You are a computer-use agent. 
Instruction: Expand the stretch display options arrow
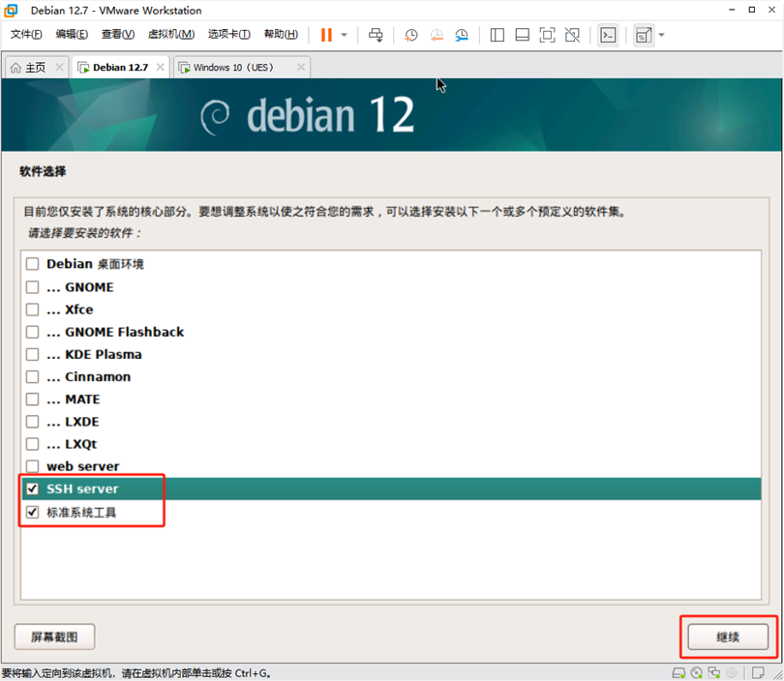click(661, 35)
